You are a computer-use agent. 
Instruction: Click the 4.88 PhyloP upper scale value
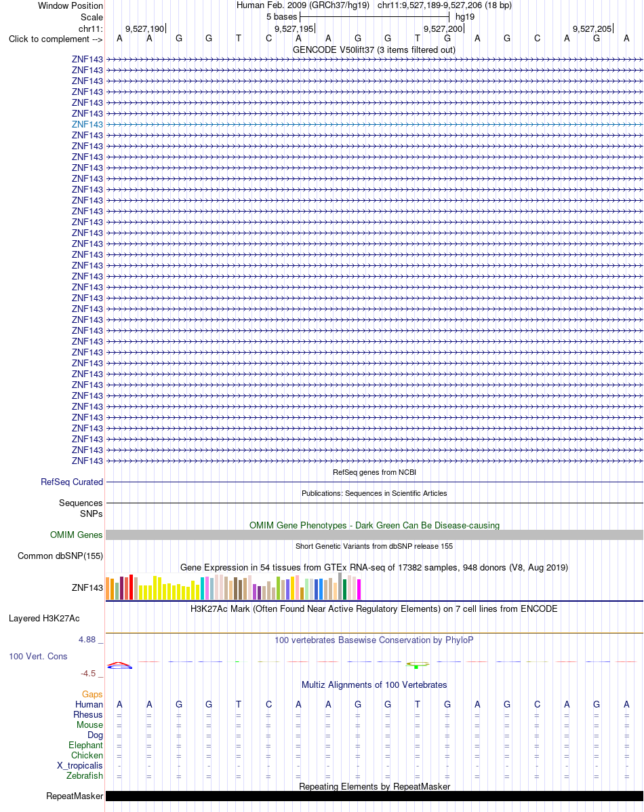click(x=87, y=640)
